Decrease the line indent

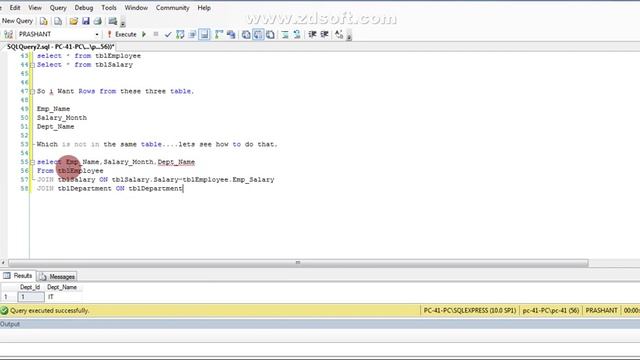click(x=312, y=35)
